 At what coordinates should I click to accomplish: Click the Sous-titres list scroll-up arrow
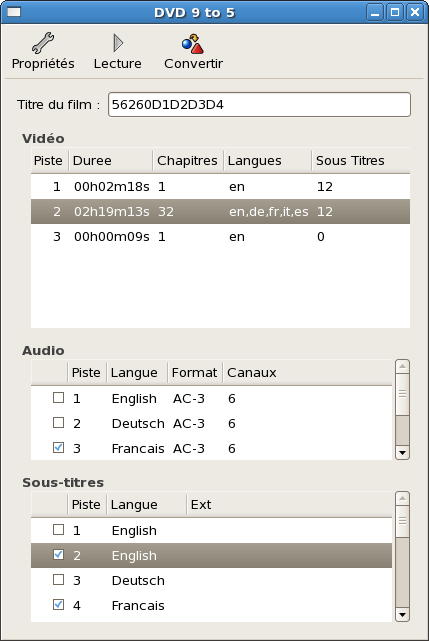(x=402, y=498)
